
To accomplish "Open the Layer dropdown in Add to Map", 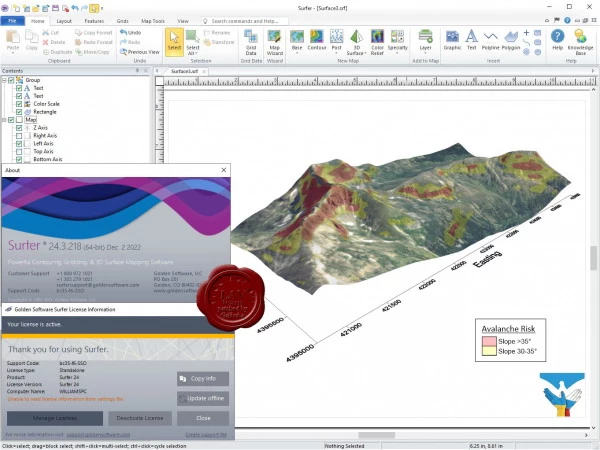I will tap(425, 53).
